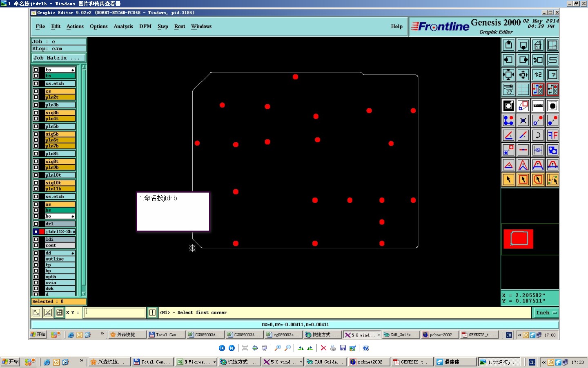This screenshot has width=588, height=368.
Task: Toggle checkbox for layer 'to'
Action: pos(36,70)
